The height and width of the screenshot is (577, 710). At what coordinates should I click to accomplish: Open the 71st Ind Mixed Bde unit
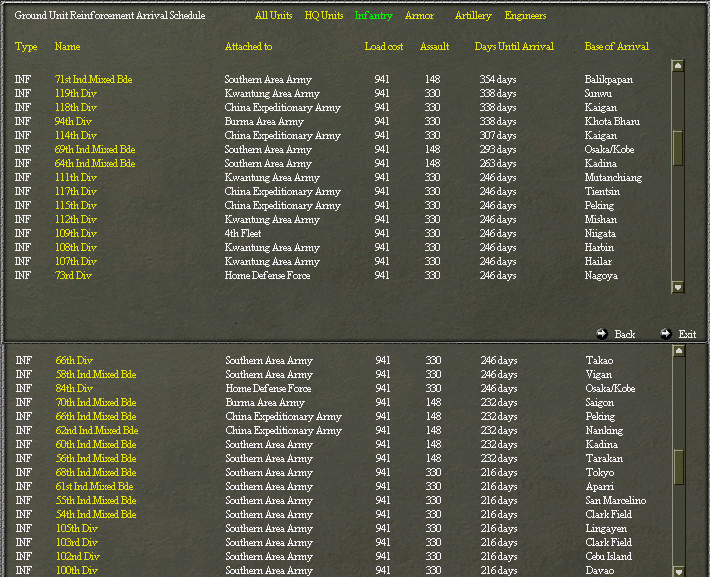[93, 79]
